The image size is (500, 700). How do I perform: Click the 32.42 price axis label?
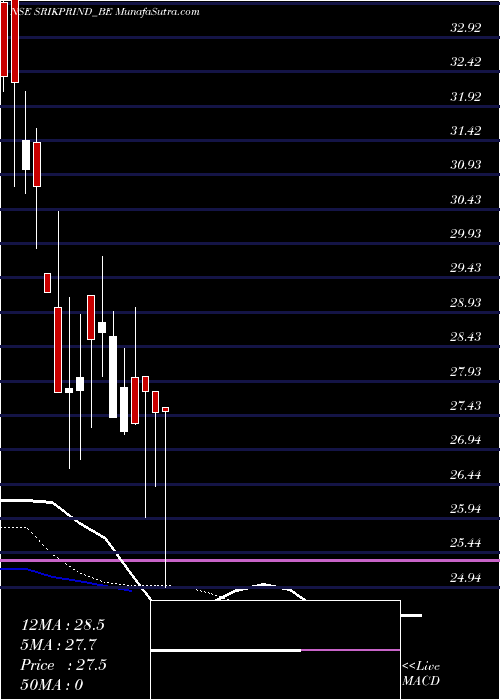[465, 62]
